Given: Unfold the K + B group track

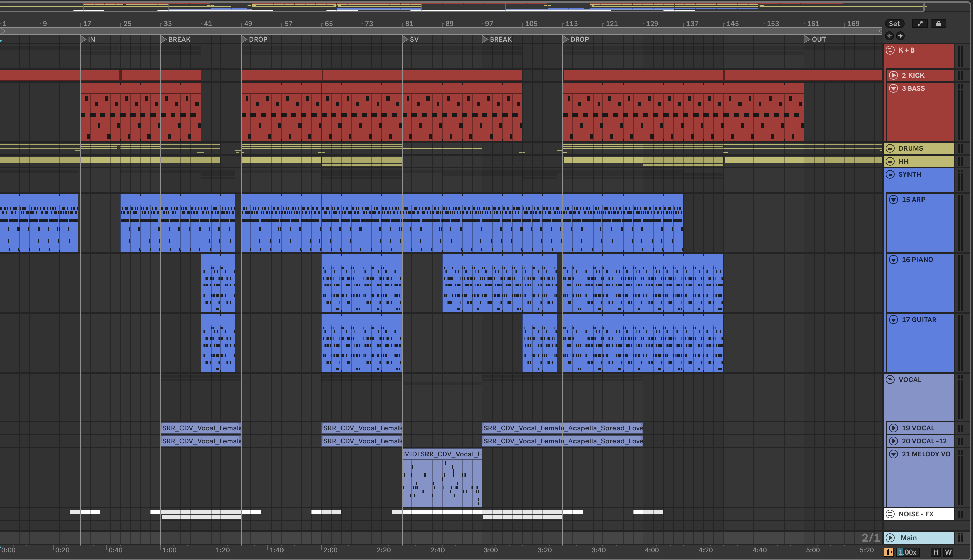Looking at the screenshot, I should tap(890, 50).
